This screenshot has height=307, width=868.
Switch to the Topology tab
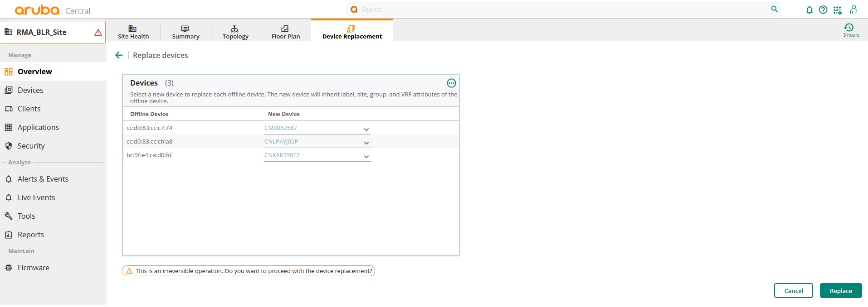coord(235,32)
